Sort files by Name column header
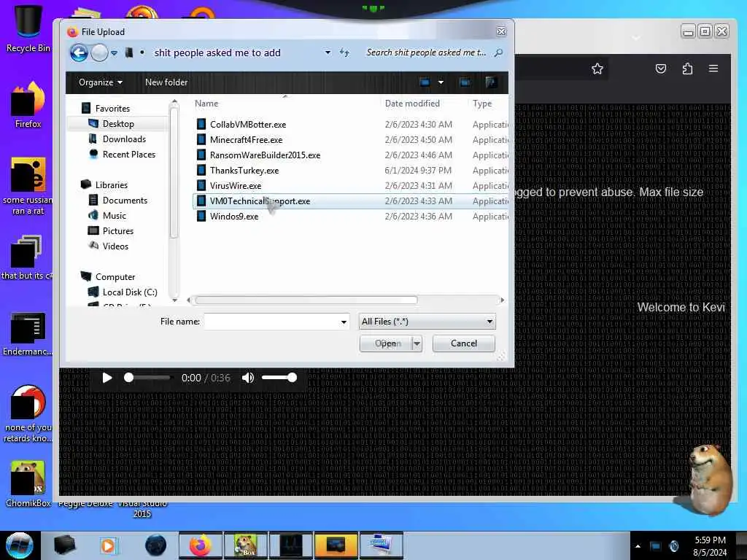Screen dimensions: 747x560 click(x=206, y=104)
